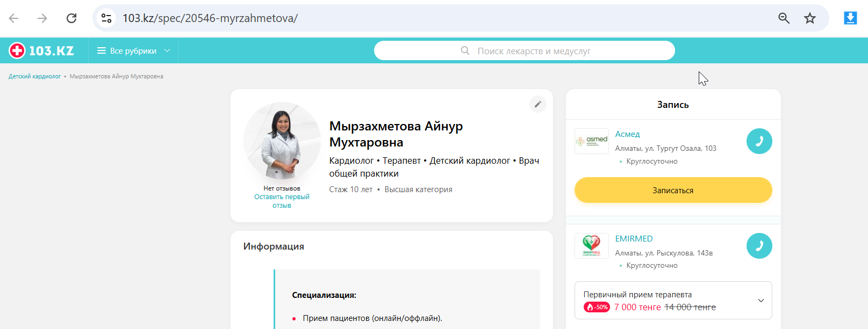The image size is (868, 329).
Task: Click Круглосуточно under EMIRMED
Action: (x=652, y=266)
